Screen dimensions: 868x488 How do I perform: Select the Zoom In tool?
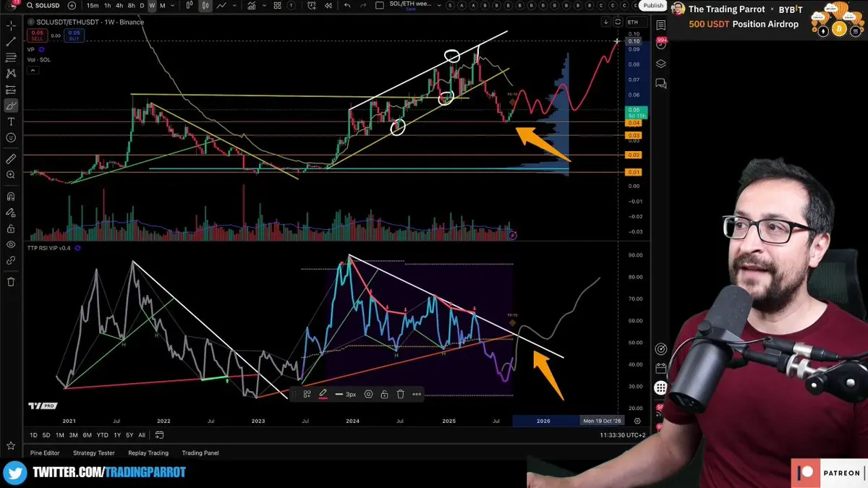tap(11, 175)
